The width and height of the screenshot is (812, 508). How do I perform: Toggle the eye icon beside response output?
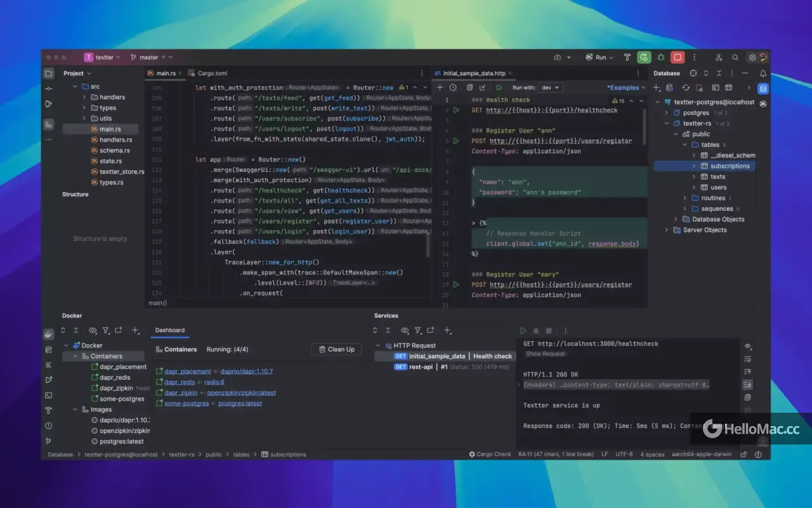click(748, 346)
